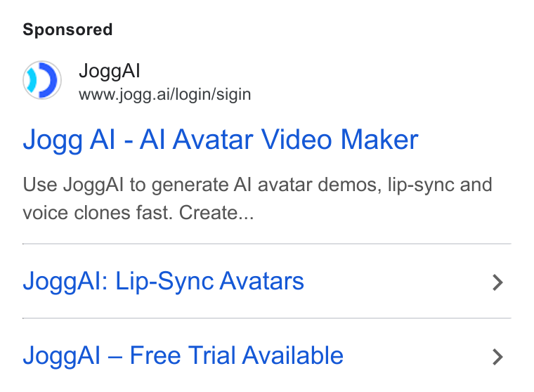
Task: Click the www.jogg.ai/login/sigin URL text
Action: point(165,94)
